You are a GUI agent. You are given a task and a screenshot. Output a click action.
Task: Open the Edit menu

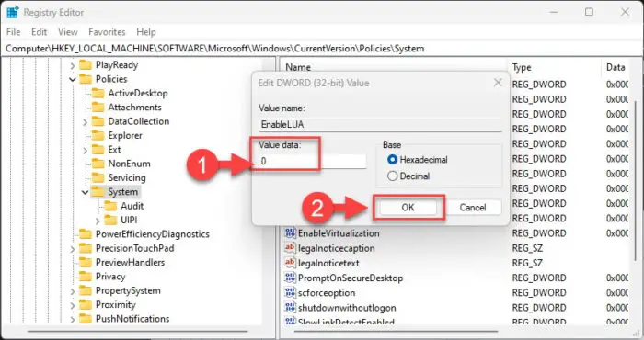39,32
